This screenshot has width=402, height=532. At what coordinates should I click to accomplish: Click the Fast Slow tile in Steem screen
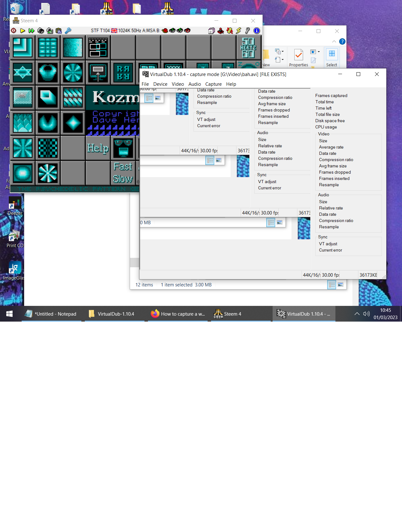[123, 173]
